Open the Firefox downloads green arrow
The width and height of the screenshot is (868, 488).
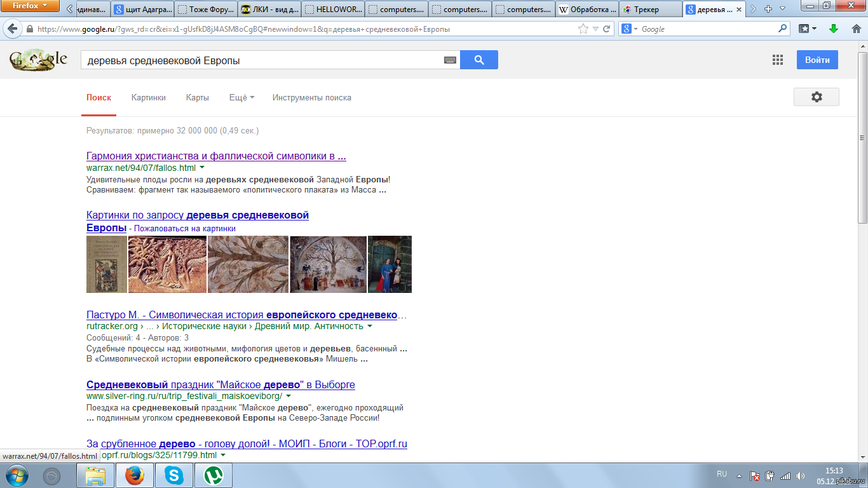tap(834, 29)
